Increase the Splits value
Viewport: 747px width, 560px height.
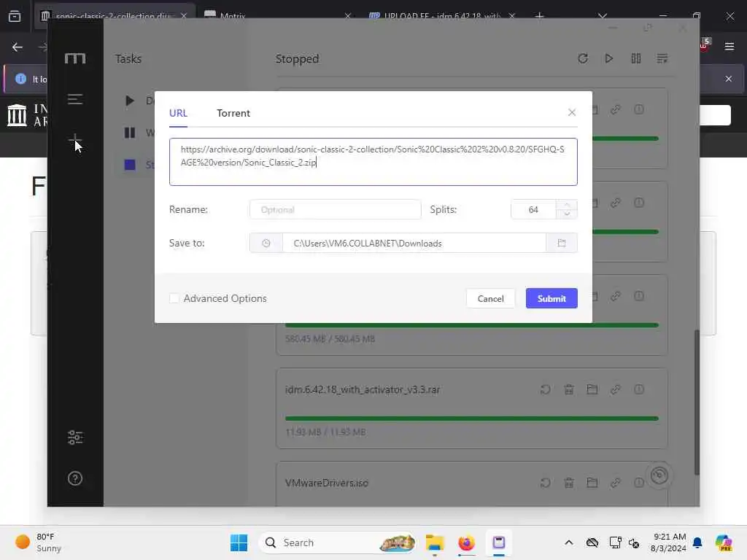(566, 205)
